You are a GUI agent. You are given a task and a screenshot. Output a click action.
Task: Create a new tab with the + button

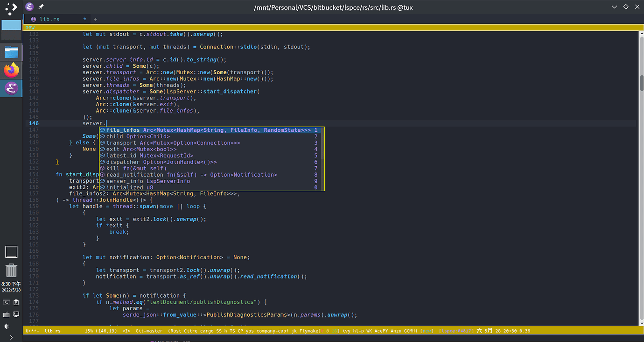pyautogui.click(x=95, y=20)
